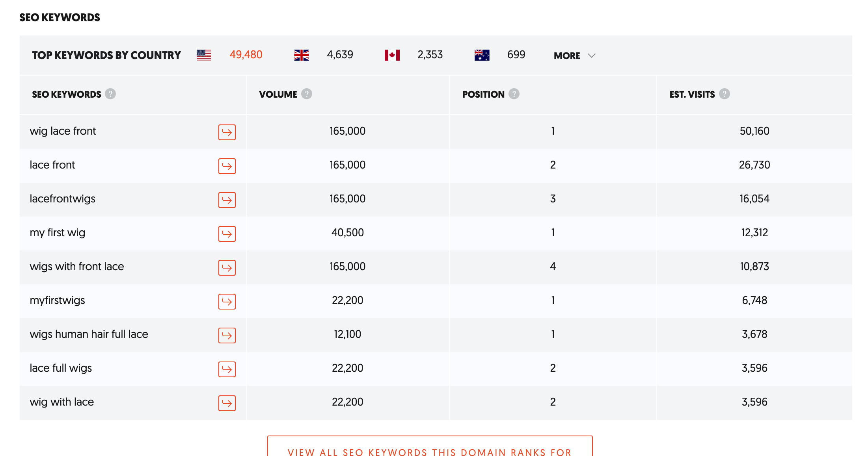Open arrow icon for 'lace full wigs' keyword

click(227, 369)
